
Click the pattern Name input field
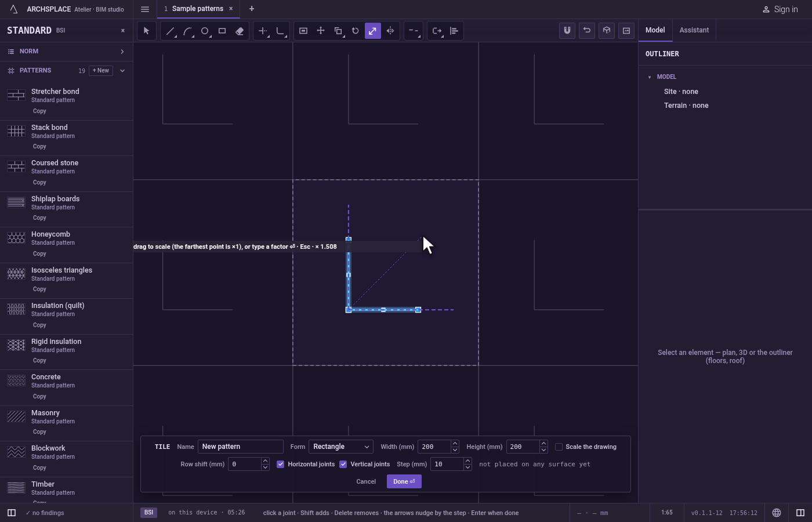point(241,447)
